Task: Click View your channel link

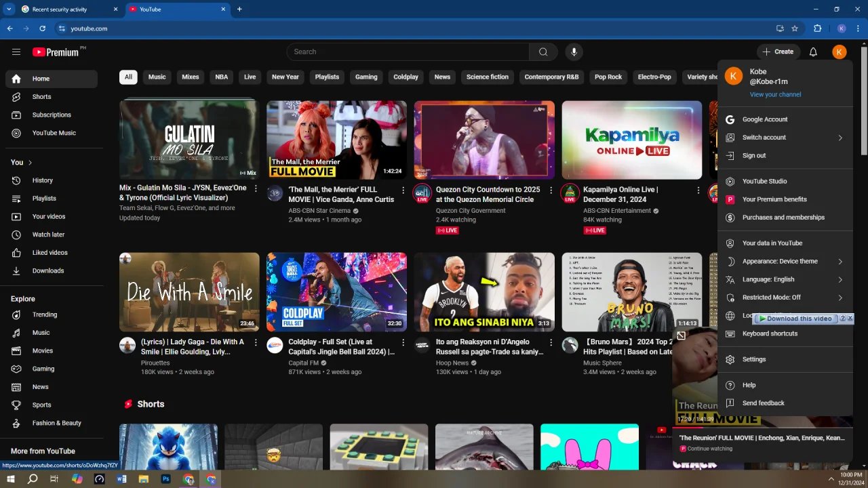Action: [x=775, y=95]
